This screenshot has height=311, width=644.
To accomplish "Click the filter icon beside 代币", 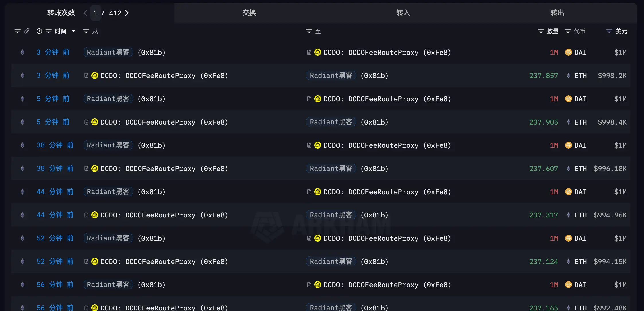I will [x=568, y=31].
